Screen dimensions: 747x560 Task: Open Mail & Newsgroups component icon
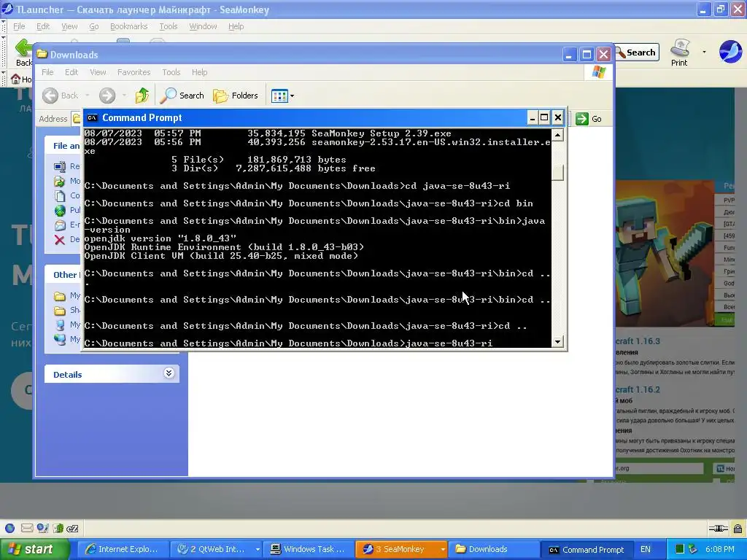[x=27, y=528]
